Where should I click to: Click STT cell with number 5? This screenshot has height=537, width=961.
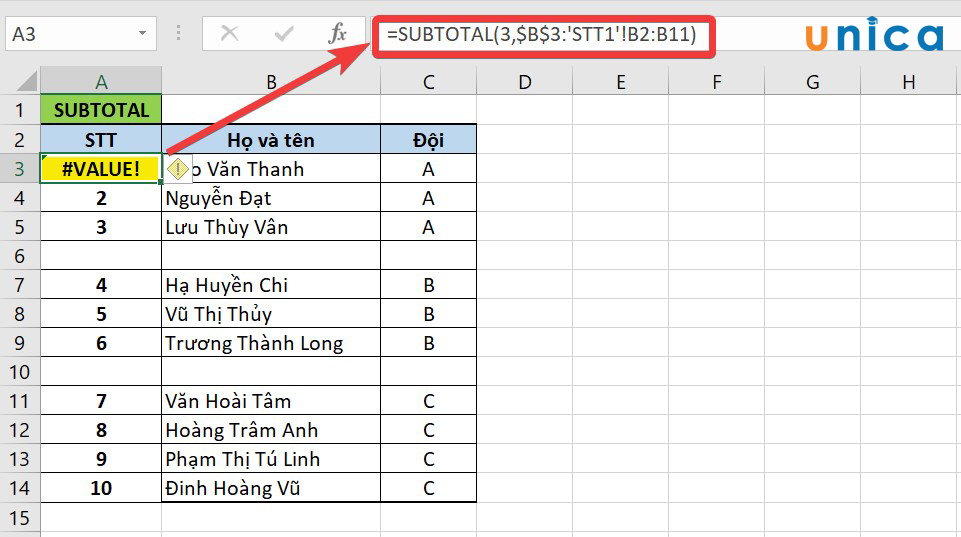[101, 314]
